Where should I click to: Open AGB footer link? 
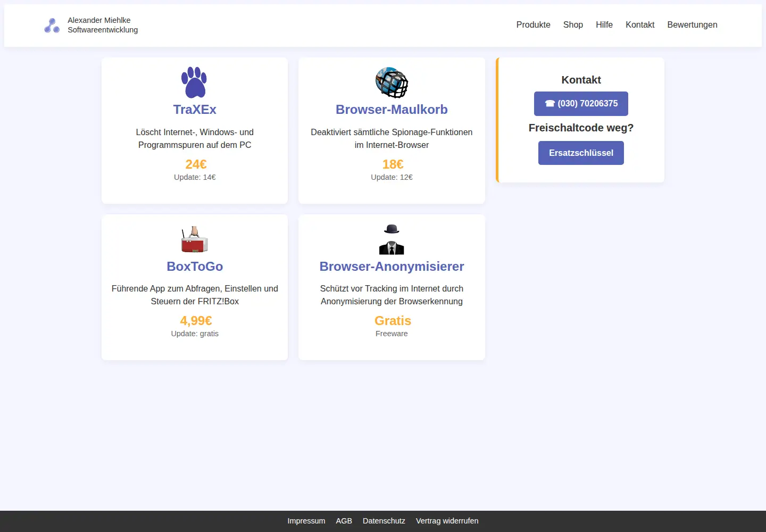[x=344, y=521]
